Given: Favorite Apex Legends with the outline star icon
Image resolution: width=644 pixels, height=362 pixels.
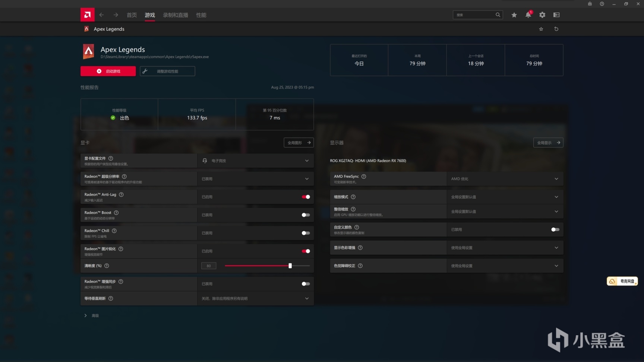Looking at the screenshot, I should (x=541, y=29).
